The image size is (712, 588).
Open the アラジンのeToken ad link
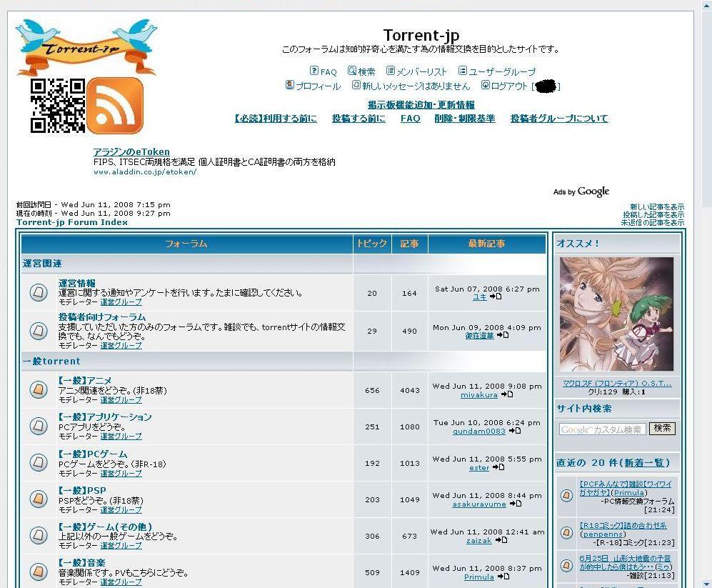[x=131, y=151]
